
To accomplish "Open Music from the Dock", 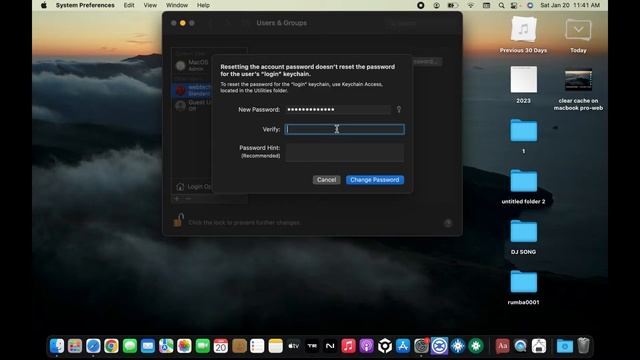I will tap(348, 346).
